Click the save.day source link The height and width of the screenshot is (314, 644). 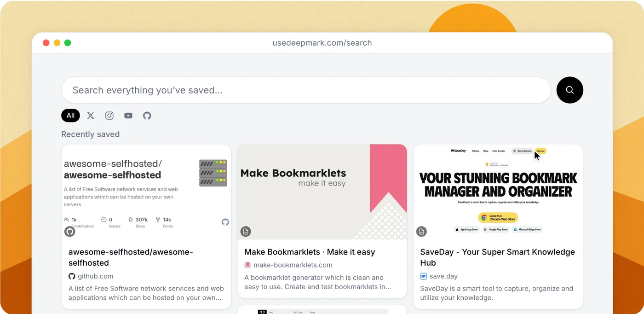pyautogui.click(x=443, y=276)
